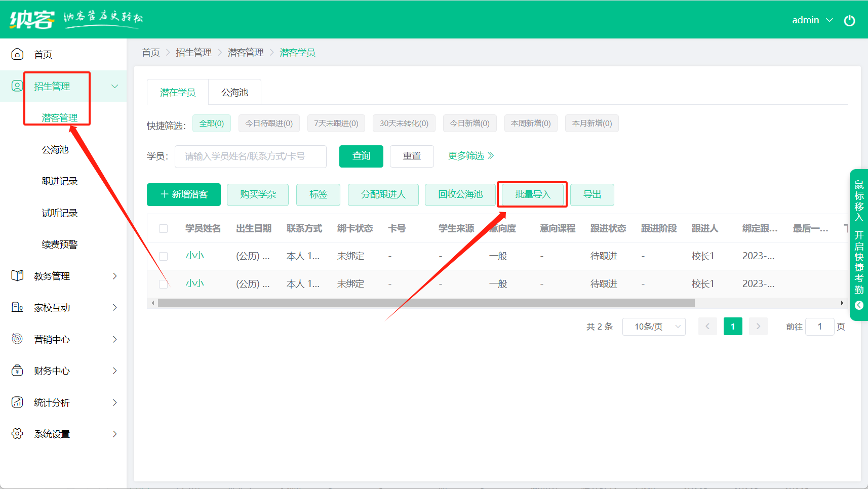Click the 财务中心 money bag icon
Image resolution: width=868 pixels, height=489 pixels.
[x=17, y=371]
